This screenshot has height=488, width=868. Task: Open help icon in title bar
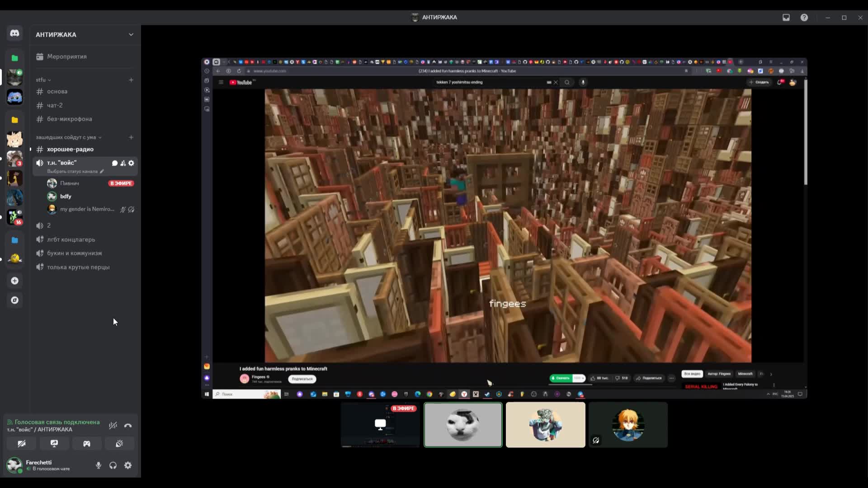(x=804, y=17)
